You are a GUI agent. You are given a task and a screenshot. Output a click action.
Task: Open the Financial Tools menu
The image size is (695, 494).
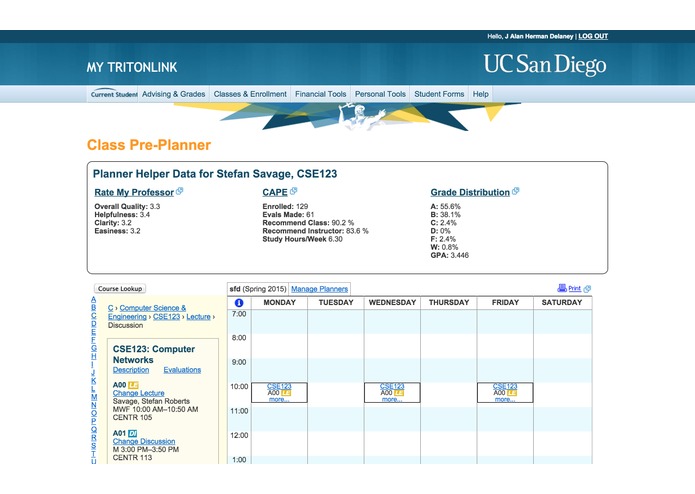tap(320, 94)
